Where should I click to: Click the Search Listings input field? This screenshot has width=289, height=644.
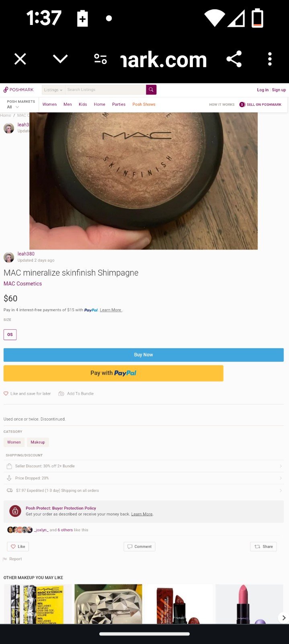(105, 90)
